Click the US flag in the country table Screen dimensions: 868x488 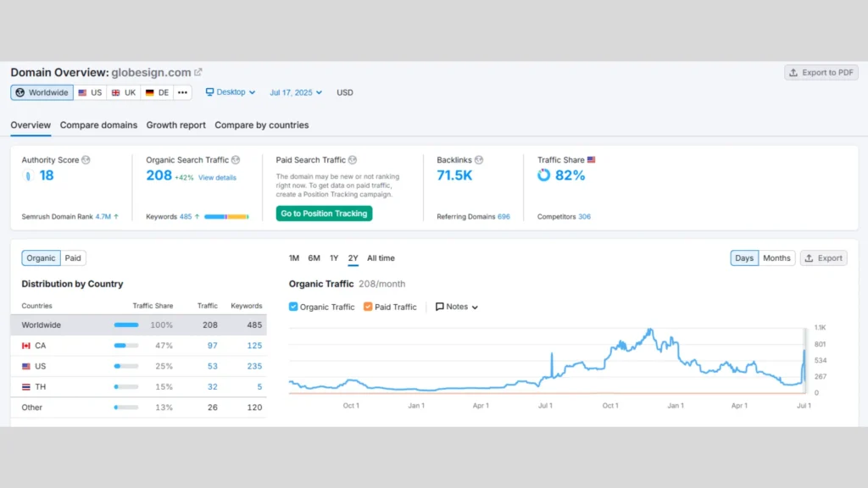point(26,366)
